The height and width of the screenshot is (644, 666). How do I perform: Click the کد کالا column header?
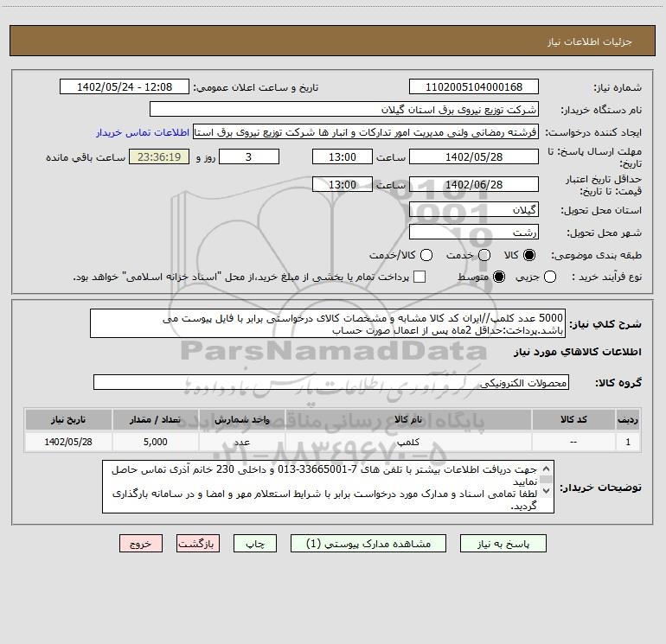pos(573,419)
